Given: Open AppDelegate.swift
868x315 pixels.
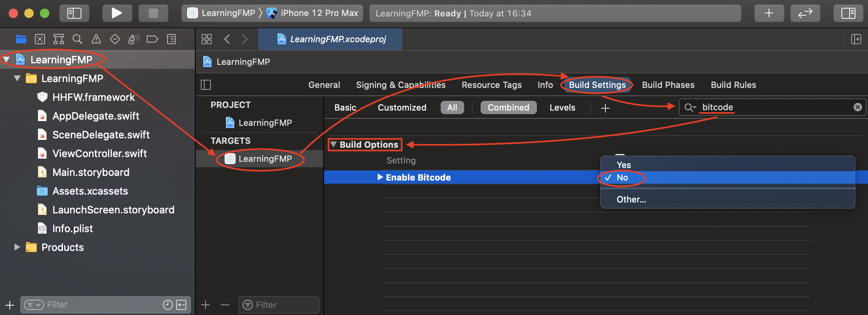Looking at the screenshot, I should (x=96, y=116).
